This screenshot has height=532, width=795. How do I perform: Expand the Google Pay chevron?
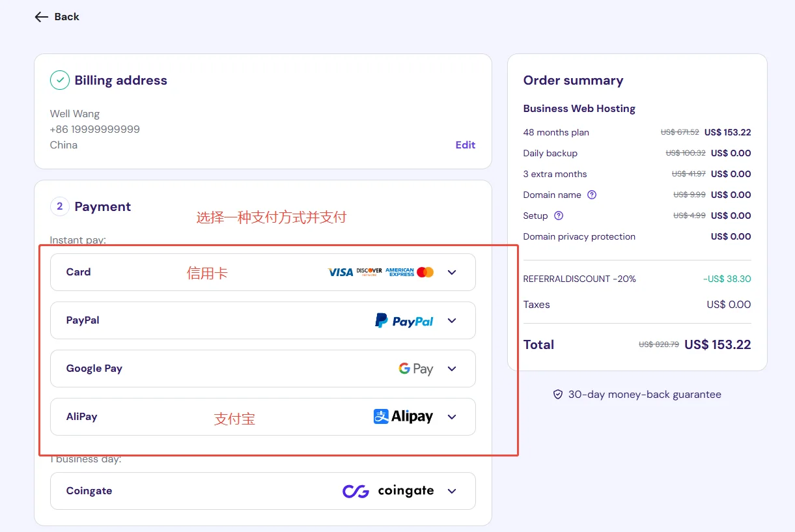pyautogui.click(x=453, y=369)
